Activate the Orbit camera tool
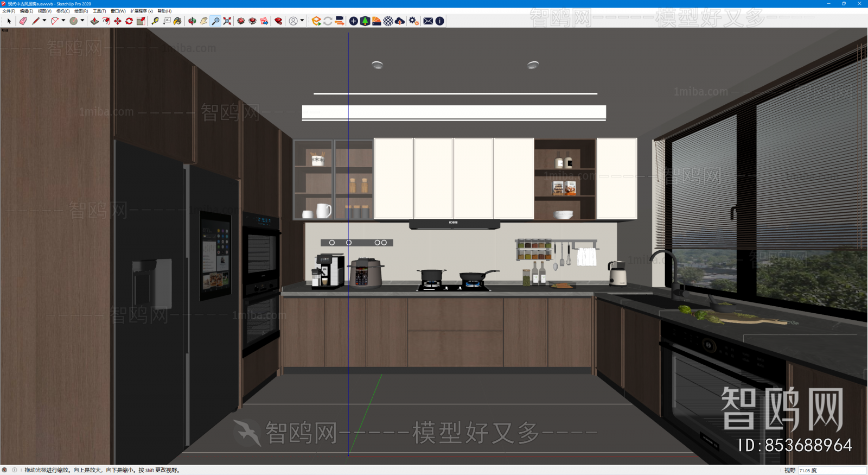 tap(192, 21)
